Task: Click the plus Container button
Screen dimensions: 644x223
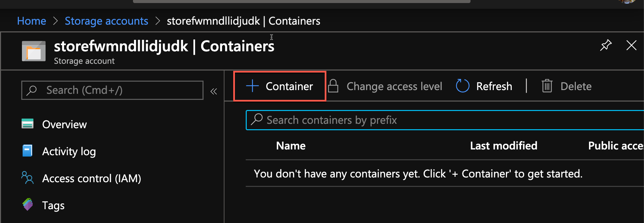Action: (279, 86)
